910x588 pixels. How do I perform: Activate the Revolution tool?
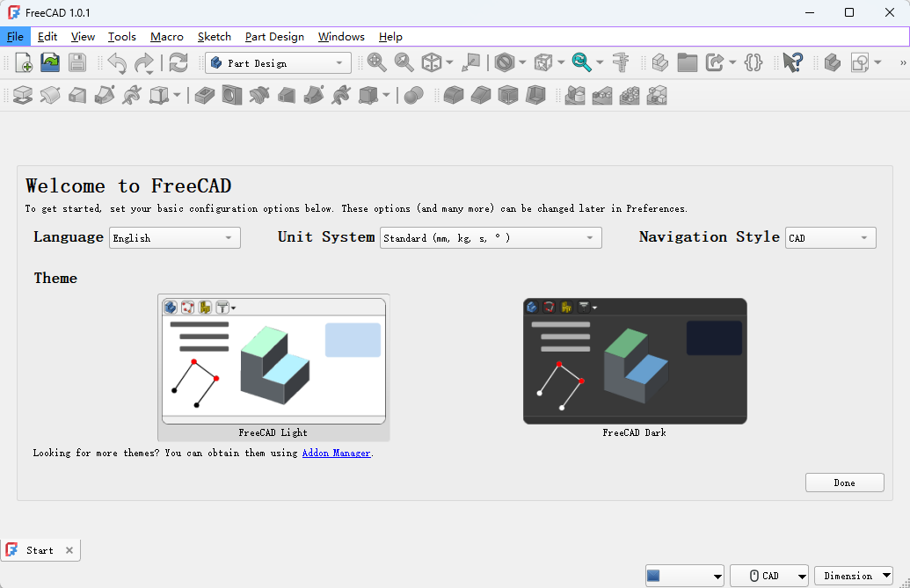50,95
